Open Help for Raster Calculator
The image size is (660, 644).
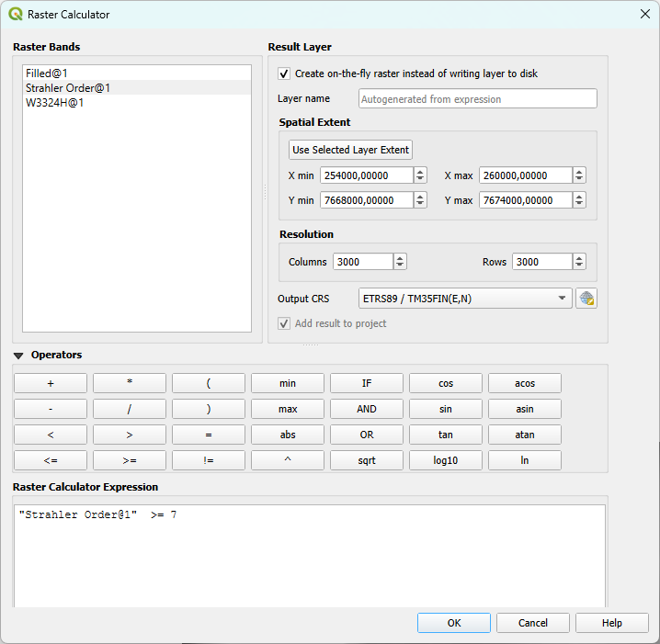coord(611,623)
